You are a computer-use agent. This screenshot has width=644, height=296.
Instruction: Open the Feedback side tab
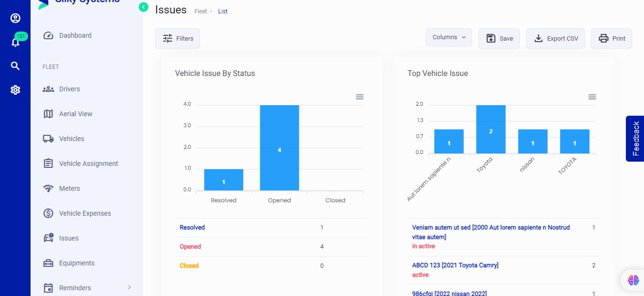point(635,139)
